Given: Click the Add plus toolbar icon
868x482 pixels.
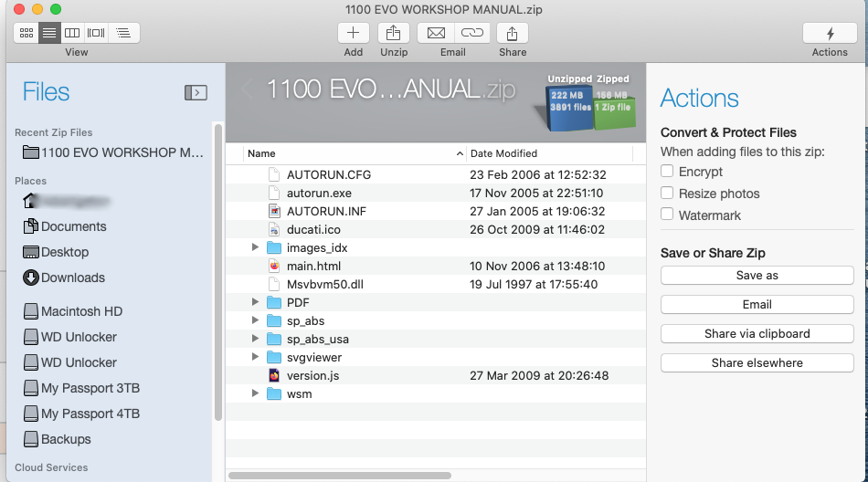Looking at the screenshot, I should click(354, 33).
